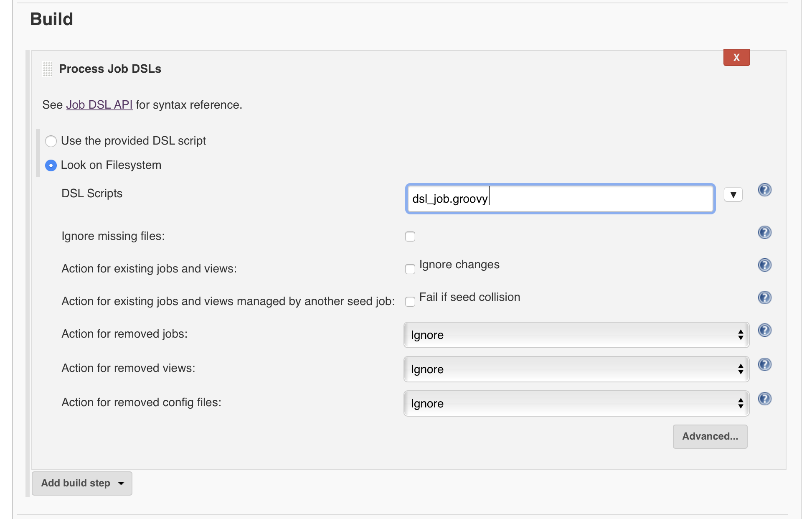Screen dimensions: 812x519
Task: Open help for Ignore missing files
Action: click(764, 232)
